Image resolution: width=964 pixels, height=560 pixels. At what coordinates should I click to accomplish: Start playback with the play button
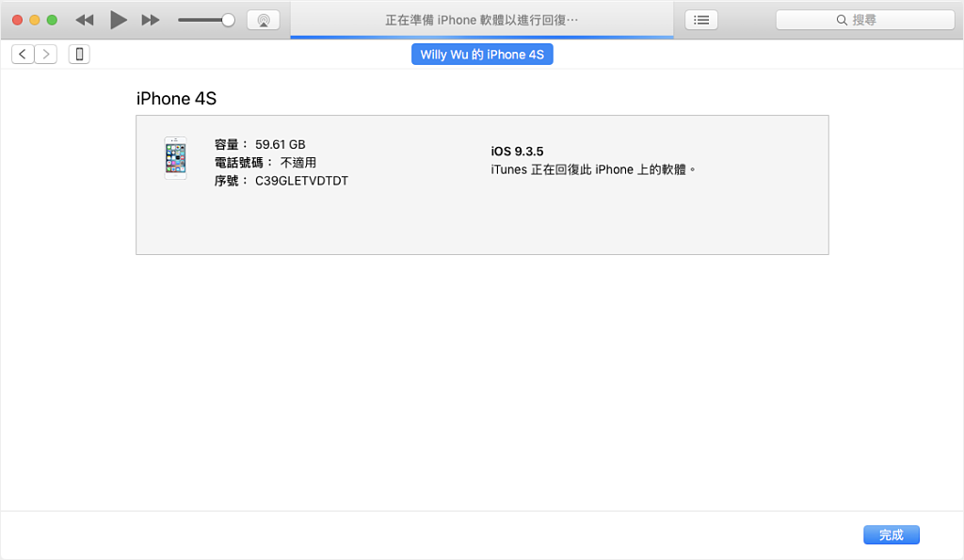coord(118,21)
